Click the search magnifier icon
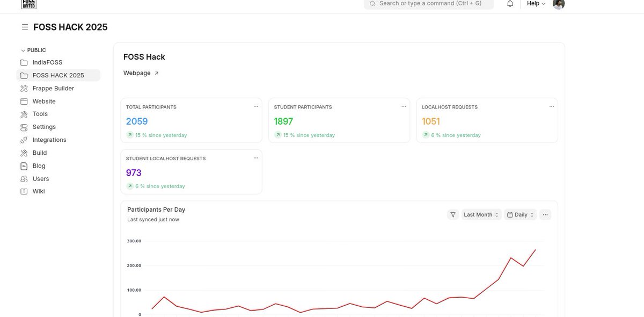The height and width of the screenshot is (317, 644). (372, 3)
